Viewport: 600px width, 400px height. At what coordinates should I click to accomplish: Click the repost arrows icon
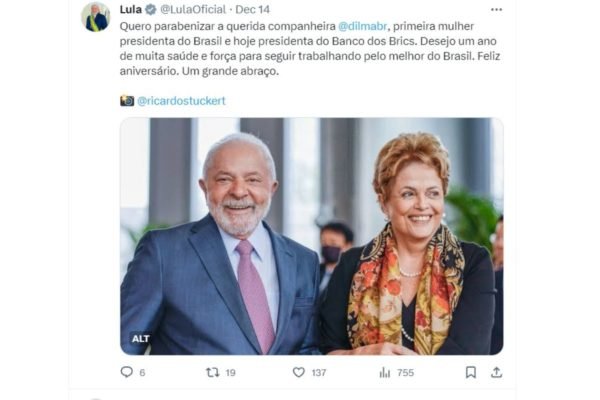[x=212, y=372]
